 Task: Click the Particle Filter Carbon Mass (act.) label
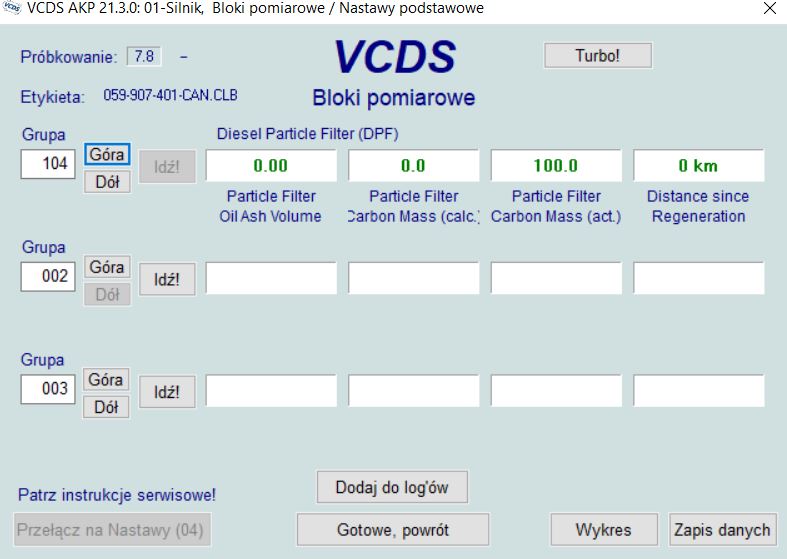(x=556, y=206)
